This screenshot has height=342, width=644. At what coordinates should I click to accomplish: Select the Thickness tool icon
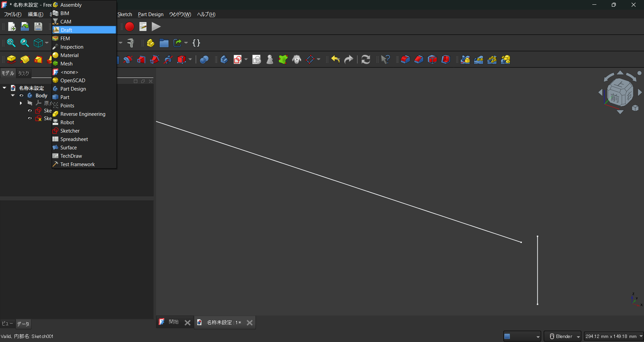[x=446, y=60]
